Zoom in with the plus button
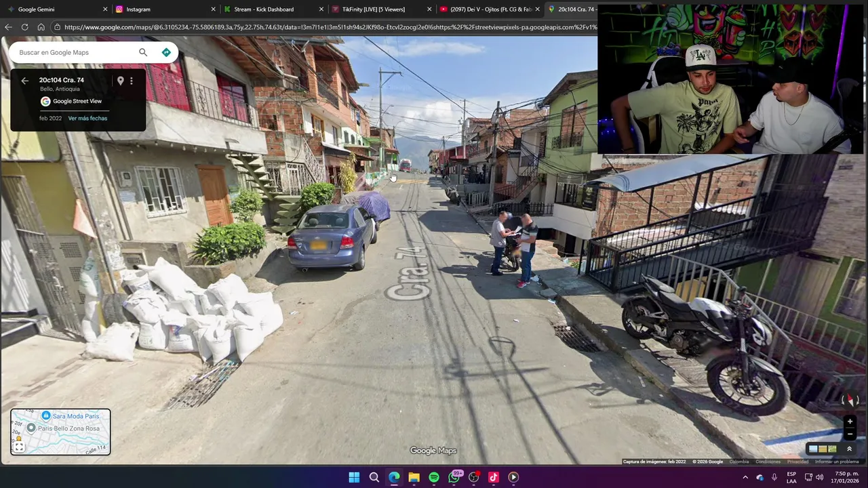This screenshot has width=868, height=488. (850, 422)
